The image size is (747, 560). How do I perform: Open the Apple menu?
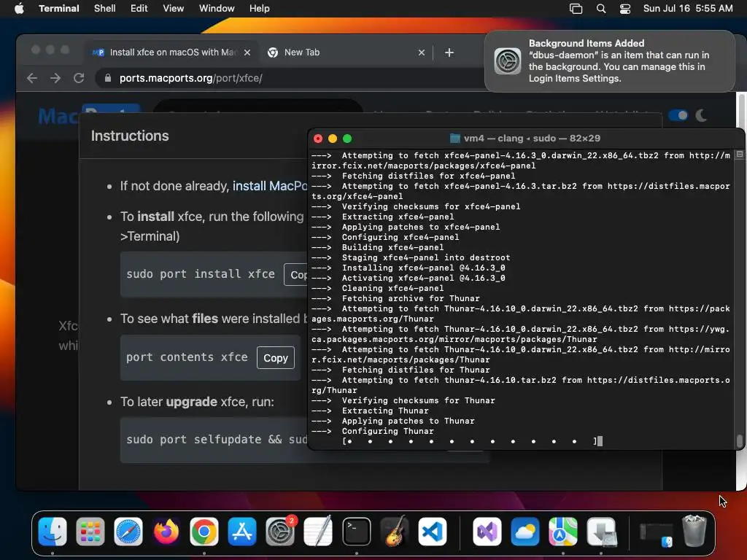click(x=19, y=8)
